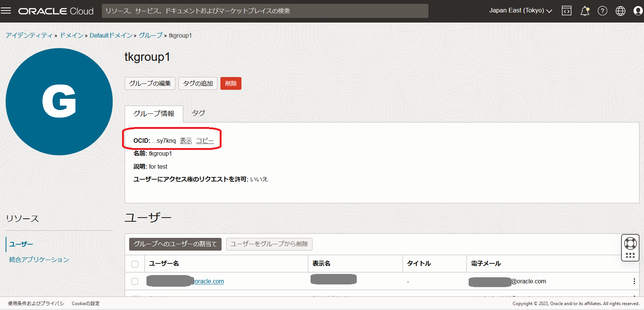Select the グループ情報 tab

click(154, 114)
